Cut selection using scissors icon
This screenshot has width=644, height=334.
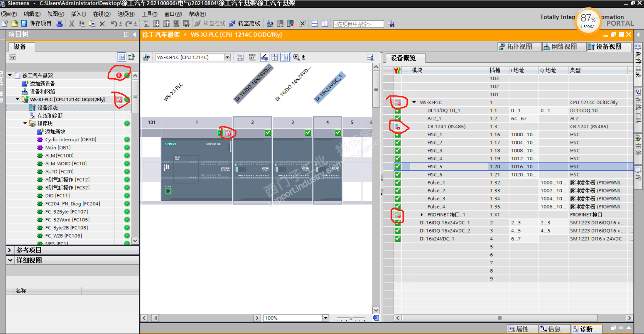click(x=72, y=24)
